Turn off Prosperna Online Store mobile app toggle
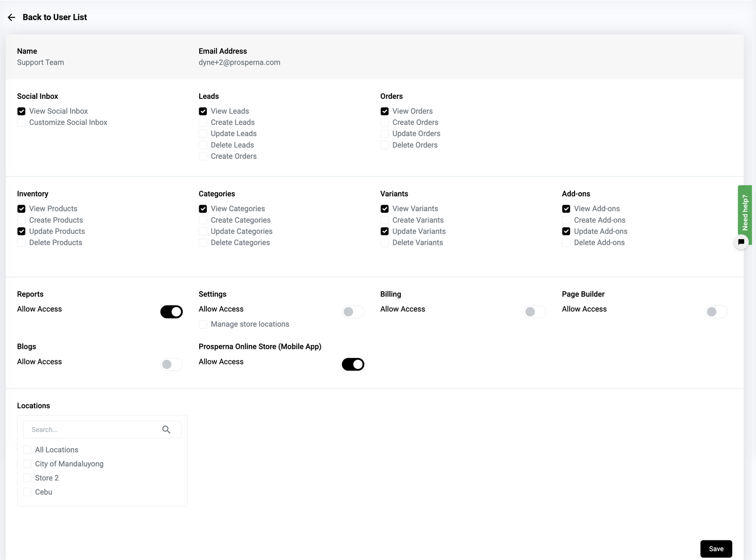Image resolution: width=756 pixels, height=560 pixels. 353,365
